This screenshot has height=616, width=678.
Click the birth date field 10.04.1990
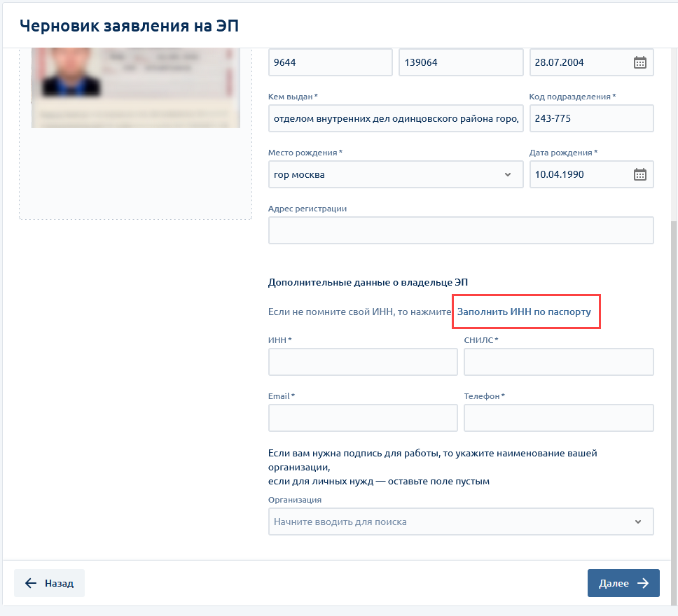(578, 175)
